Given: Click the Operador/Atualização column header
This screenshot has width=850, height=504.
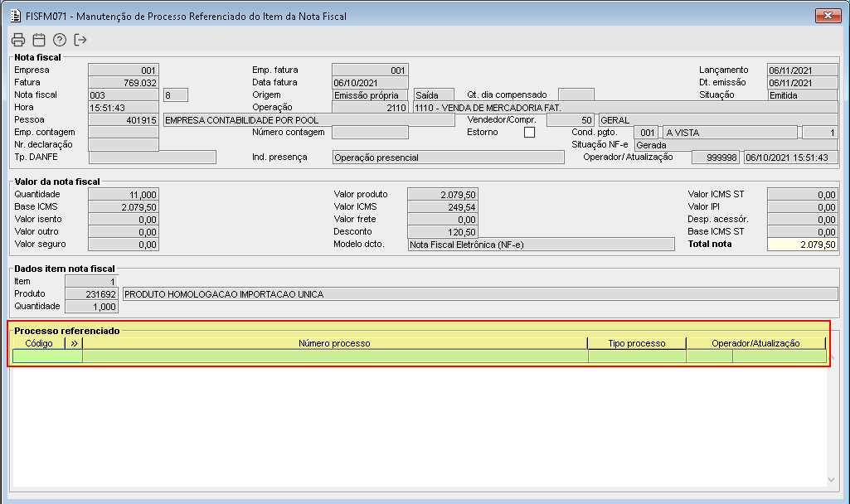Looking at the screenshot, I should [755, 343].
